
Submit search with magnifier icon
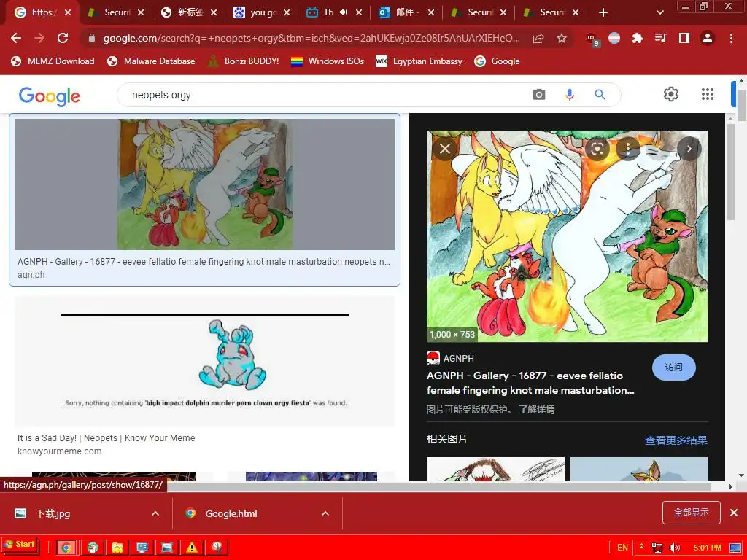[600, 95]
